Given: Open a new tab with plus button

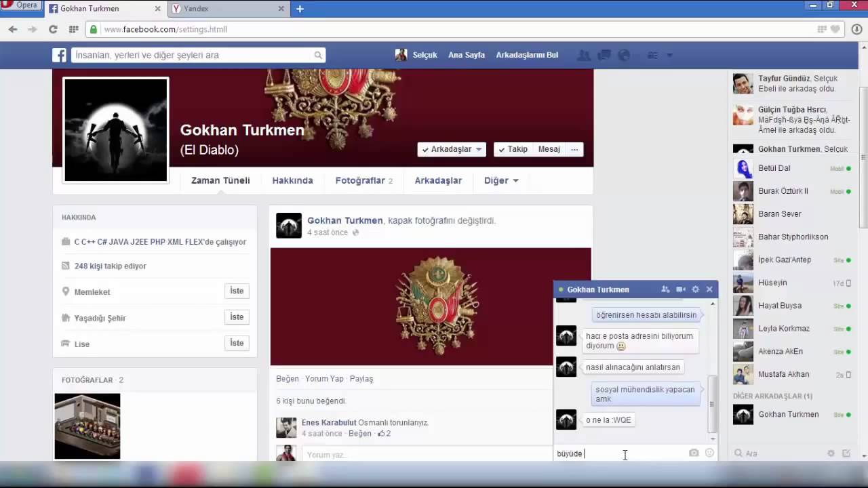Looking at the screenshot, I should (300, 9).
